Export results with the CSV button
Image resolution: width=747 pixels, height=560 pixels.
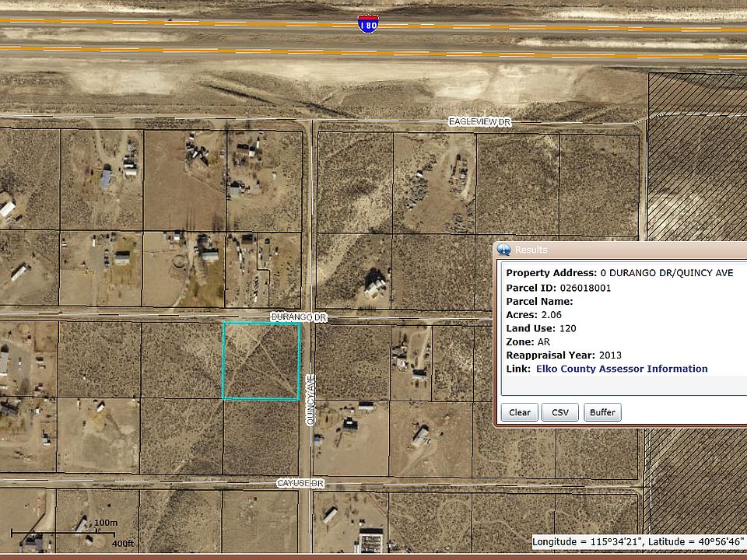tap(559, 412)
